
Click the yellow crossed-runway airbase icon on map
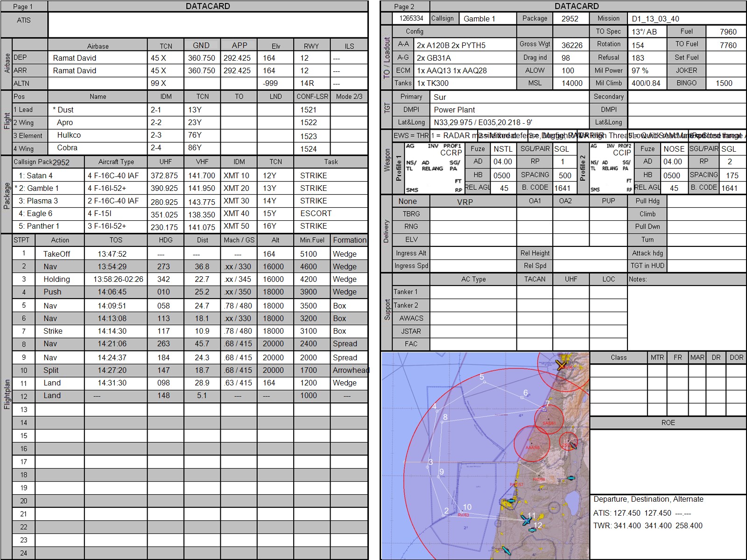pyautogui.click(x=562, y=365)
